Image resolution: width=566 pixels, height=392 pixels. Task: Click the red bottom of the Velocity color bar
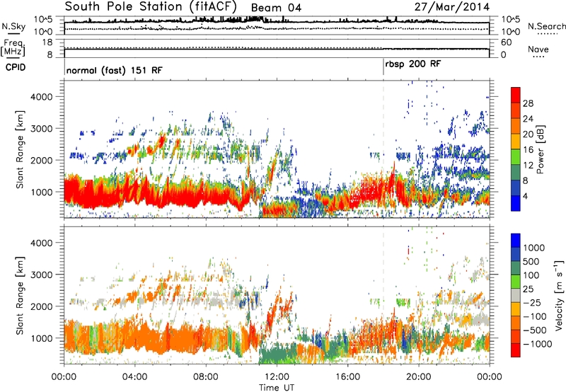click(516, 351)
